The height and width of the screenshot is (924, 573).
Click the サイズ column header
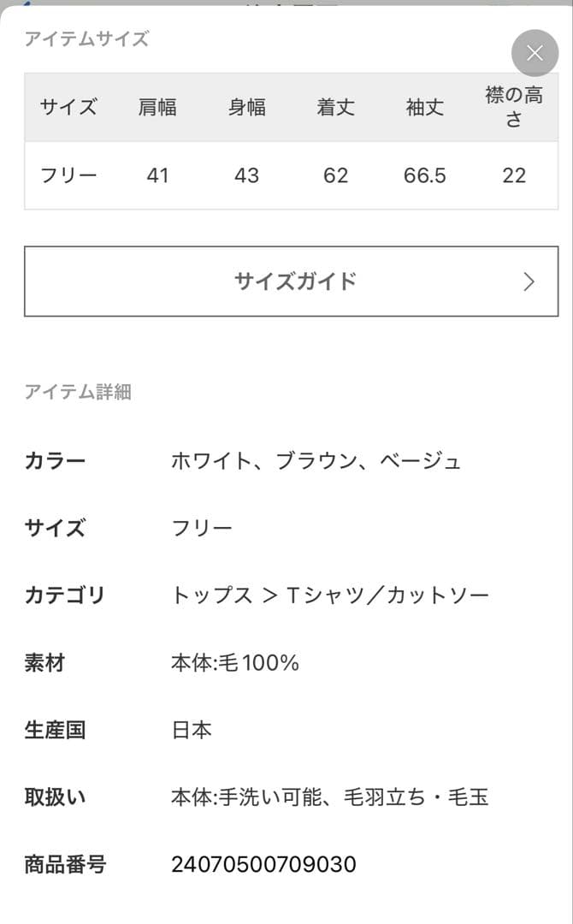(68, 107)
